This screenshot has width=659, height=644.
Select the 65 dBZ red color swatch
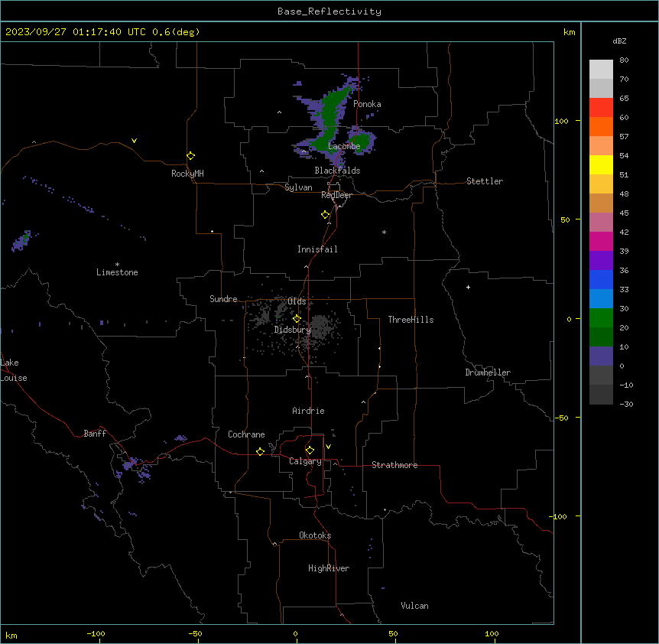[x=601, y=108]
